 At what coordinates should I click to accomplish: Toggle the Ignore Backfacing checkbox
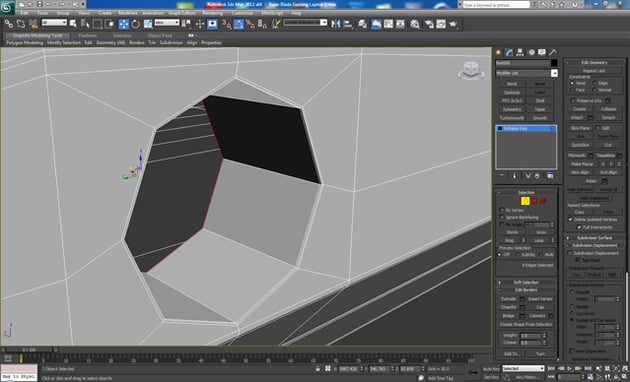502,217
